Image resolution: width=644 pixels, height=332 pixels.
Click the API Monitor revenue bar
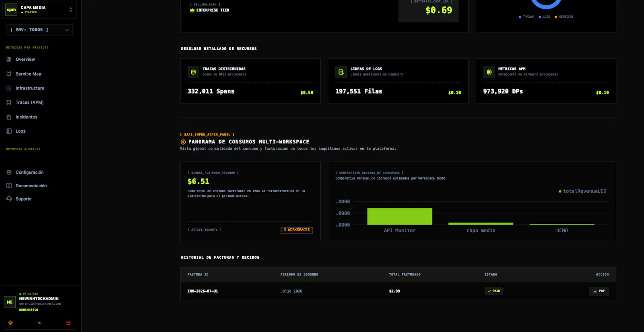(400, 216)
